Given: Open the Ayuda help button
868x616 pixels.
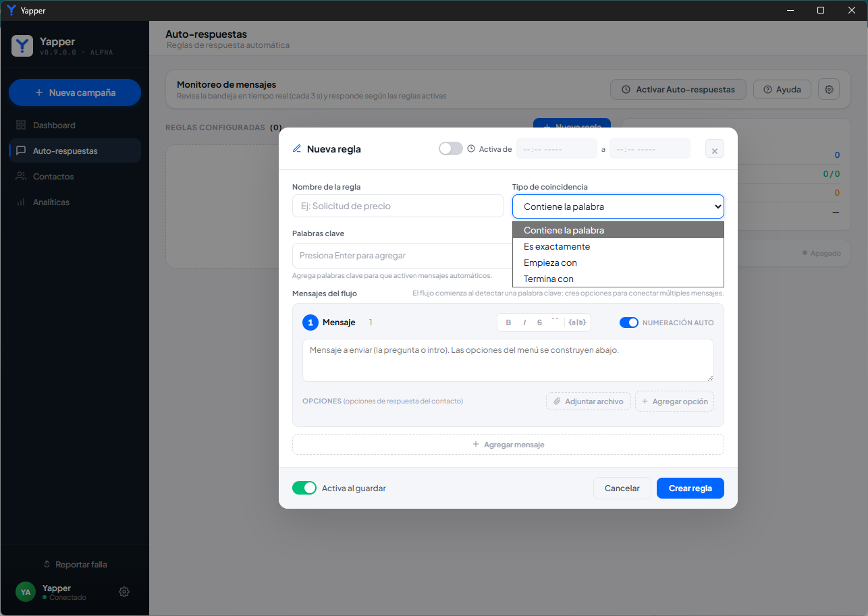Looking at the screenshot, I should click(782, 89).
